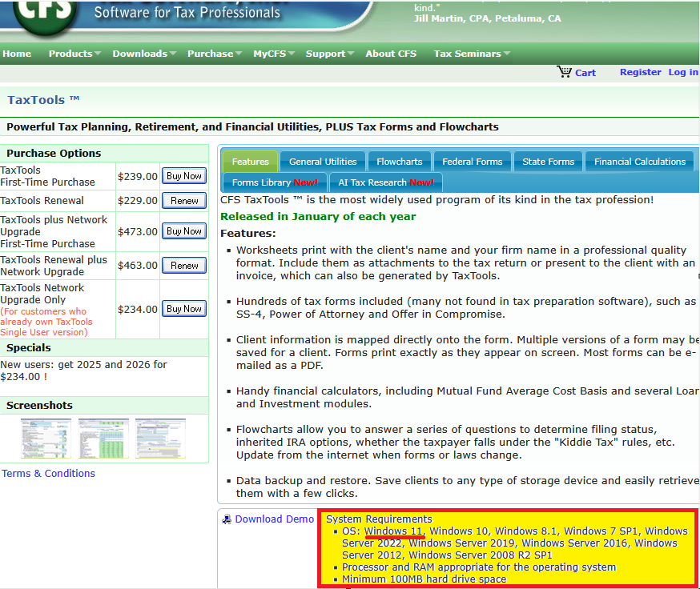Click the "Specials" heading
The image size is (700, 589).
tap(29, 347)
